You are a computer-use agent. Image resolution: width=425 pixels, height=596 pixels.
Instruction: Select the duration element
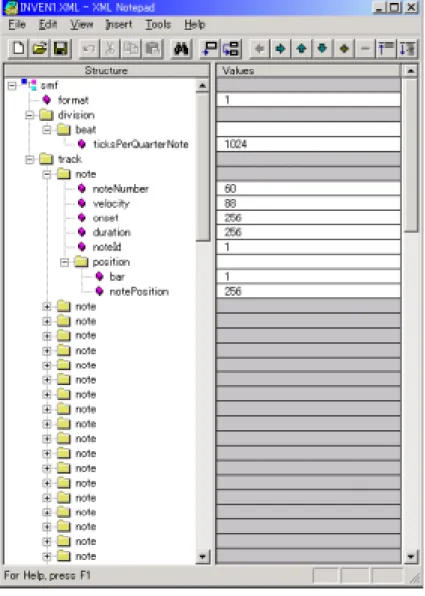click(111, 233)
